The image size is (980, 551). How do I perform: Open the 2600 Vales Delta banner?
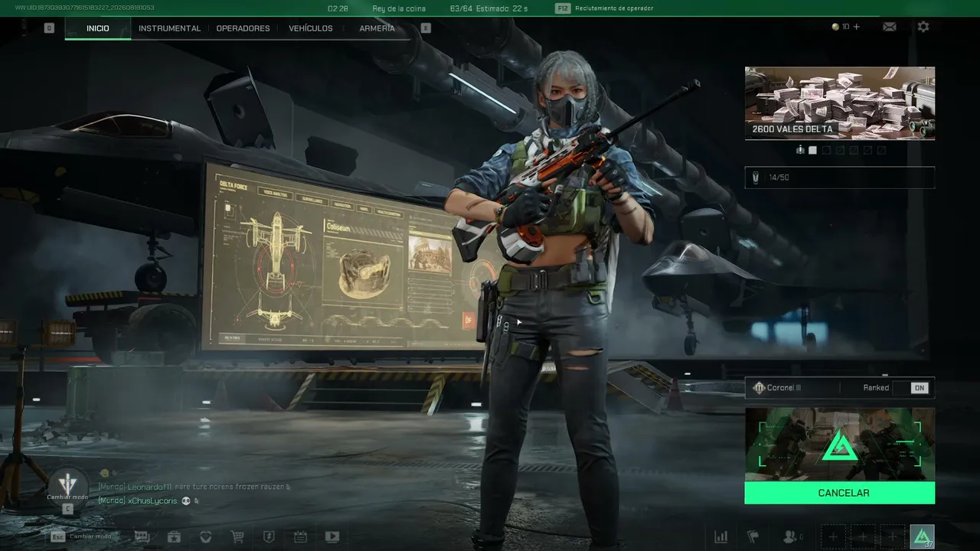tap(840, 103)
